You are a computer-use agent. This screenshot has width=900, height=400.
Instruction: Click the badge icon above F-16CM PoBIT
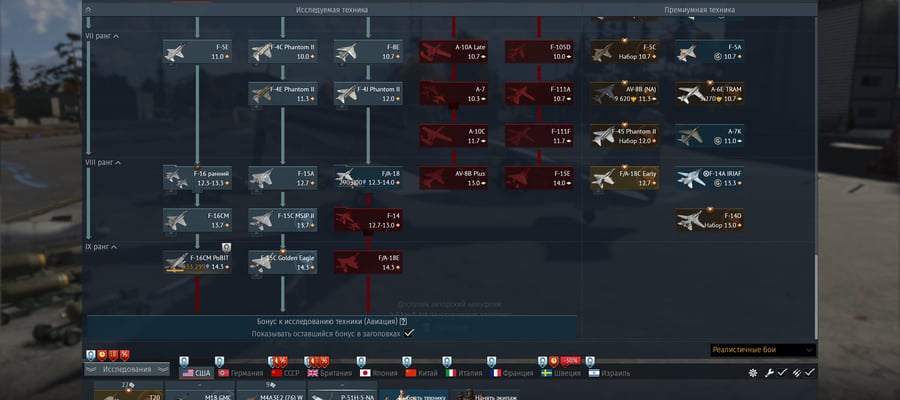[226, 247]
